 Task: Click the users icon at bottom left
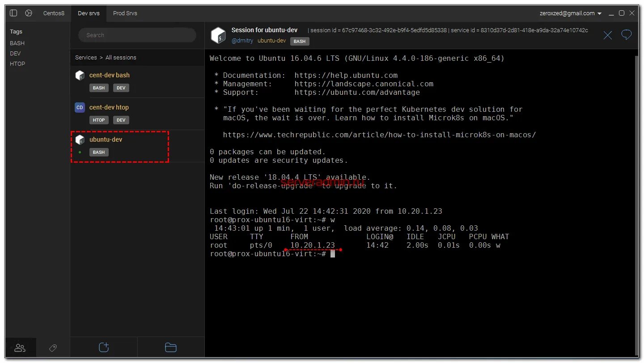20,348
